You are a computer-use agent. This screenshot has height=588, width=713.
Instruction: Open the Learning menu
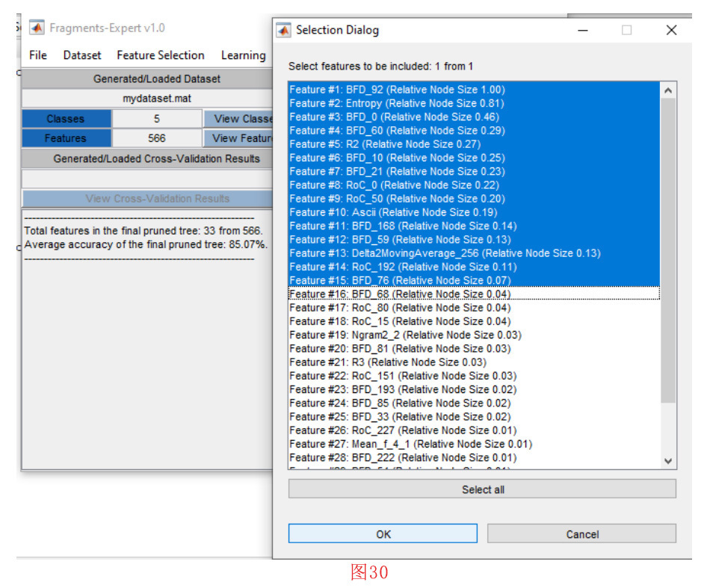[243, 55]
